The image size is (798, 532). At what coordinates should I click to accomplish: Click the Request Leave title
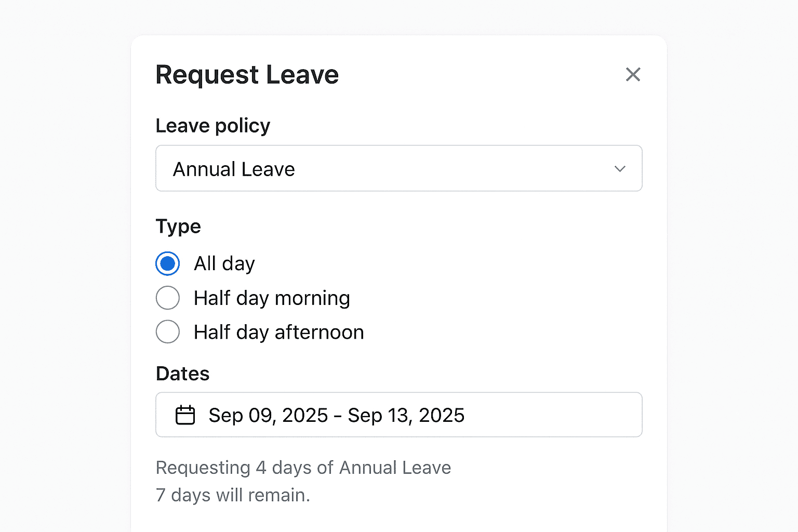pos(247,74)
